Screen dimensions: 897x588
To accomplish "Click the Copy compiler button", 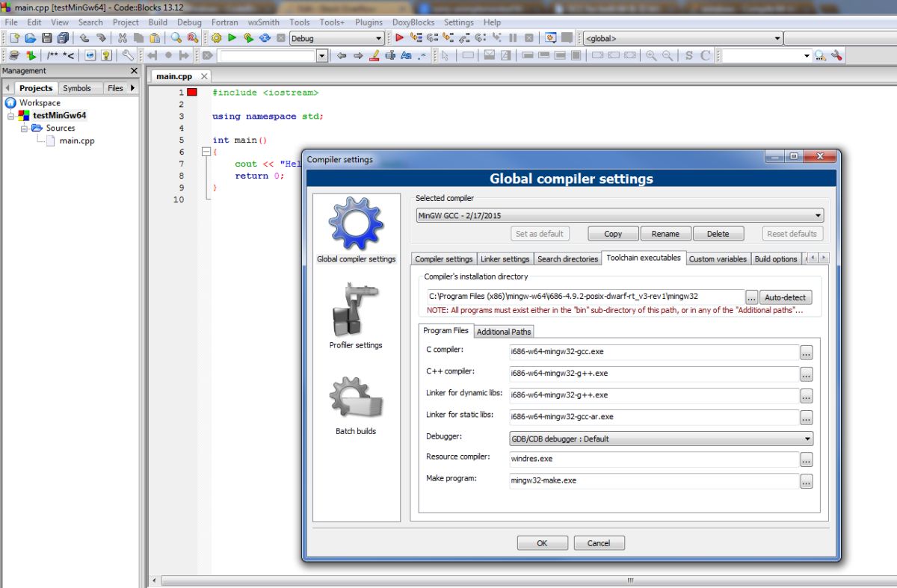I will 613,233.
